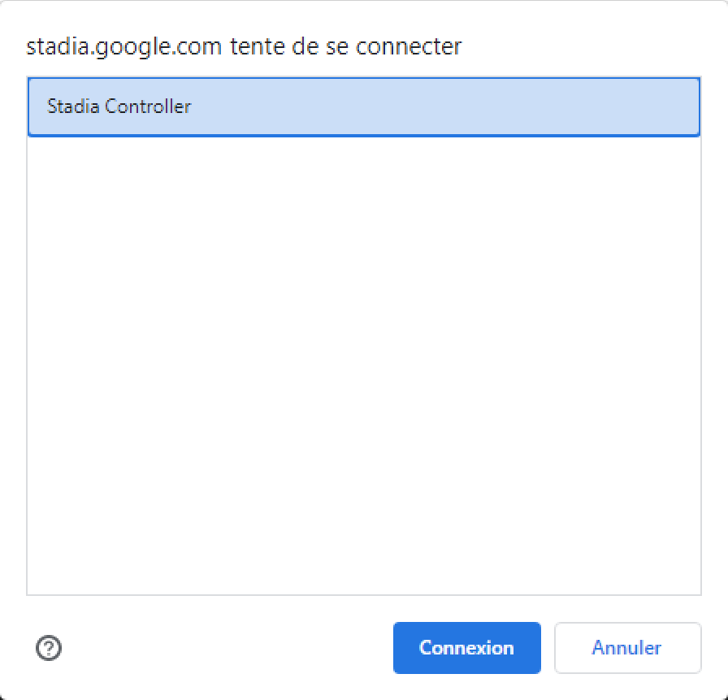Highlight the Stadia Controller row in the list
Viewport: 728px width, 700px height.
click(x=364, y=107)
